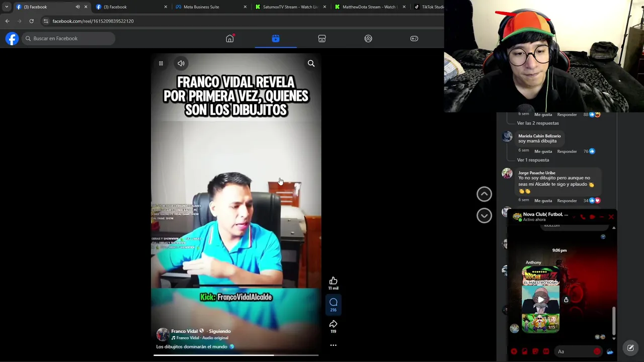Mute the first Facebook tab audio icon
This screenshot has width=644, height=362.
pyautogui.click(x=77, y=7)
